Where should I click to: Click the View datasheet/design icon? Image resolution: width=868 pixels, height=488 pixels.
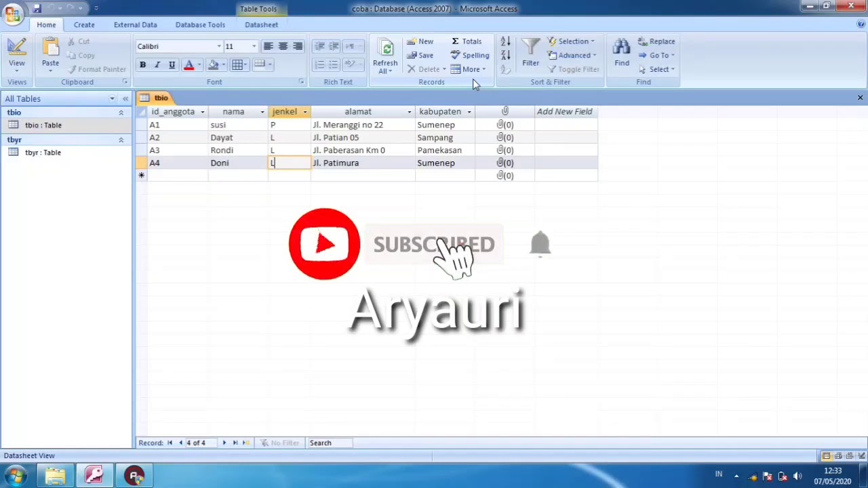click(x=17, y=47)
